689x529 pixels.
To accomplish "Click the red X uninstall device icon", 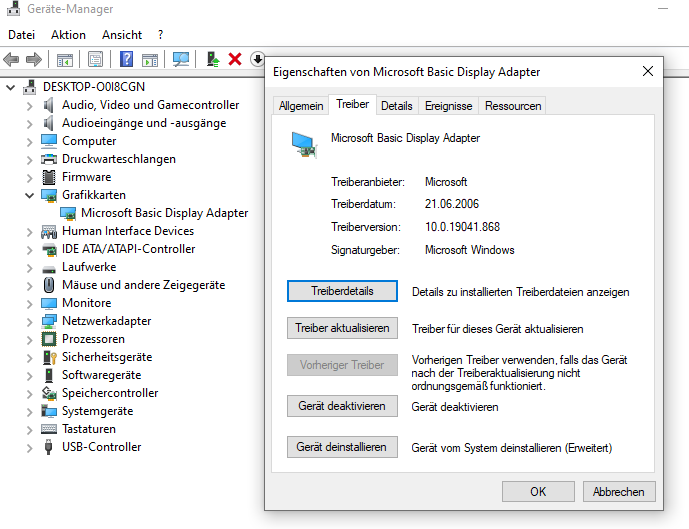I will 235,59.
